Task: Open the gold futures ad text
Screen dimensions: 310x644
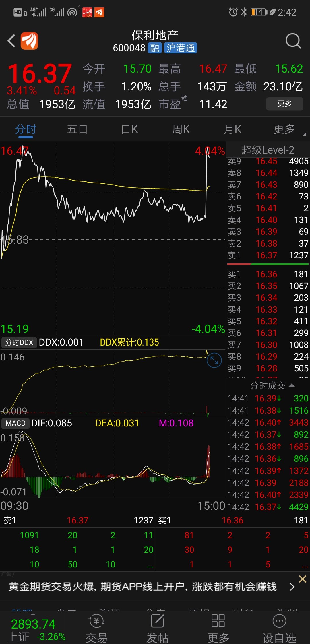Action: pyautogui.click(x=142, y=587)
